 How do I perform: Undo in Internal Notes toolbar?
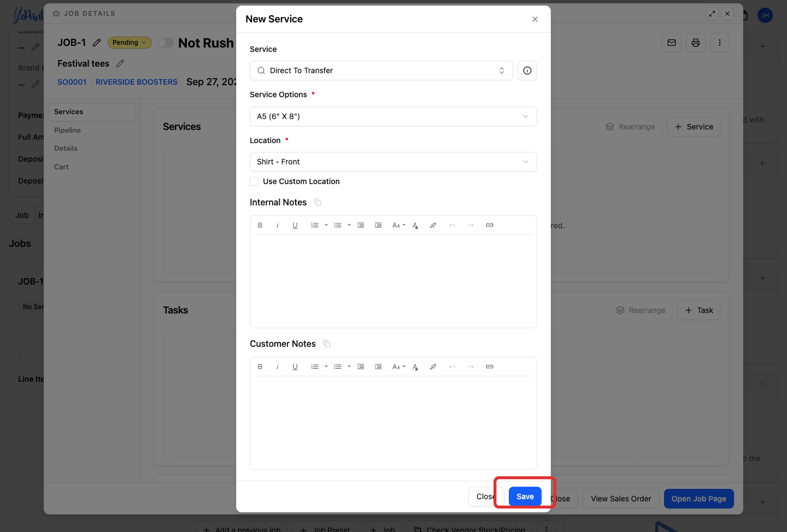click(x=453, y=225)
